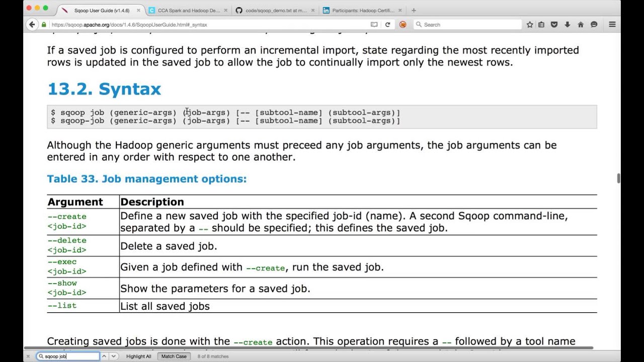Click the --exec <job-id> argument cell
This screenshot has height=362, width=644.
click(x=83, y=266)
